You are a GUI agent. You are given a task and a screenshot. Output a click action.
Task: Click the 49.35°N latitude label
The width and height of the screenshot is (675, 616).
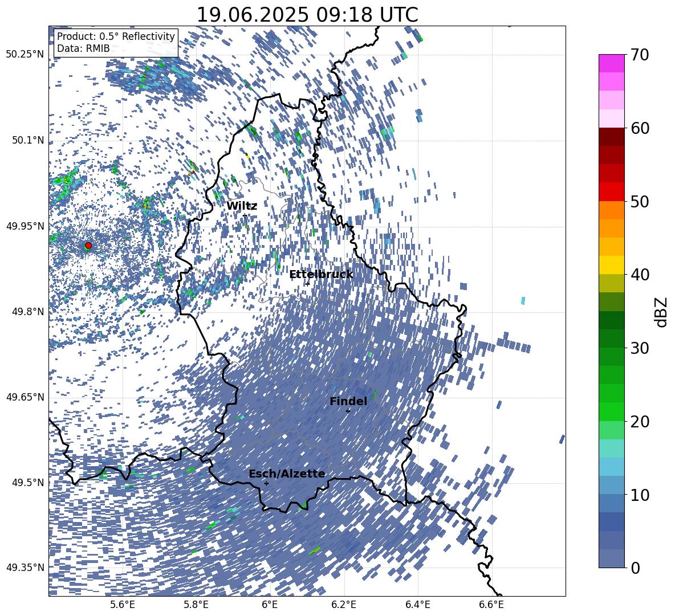pos(25,568)
